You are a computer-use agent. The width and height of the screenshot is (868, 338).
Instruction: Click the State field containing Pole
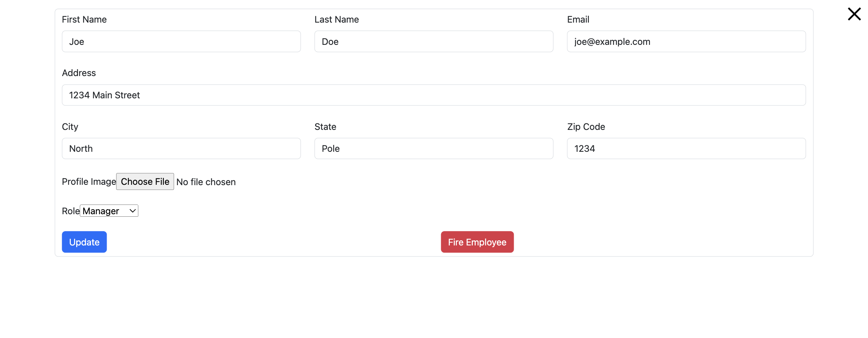(434, 148)
